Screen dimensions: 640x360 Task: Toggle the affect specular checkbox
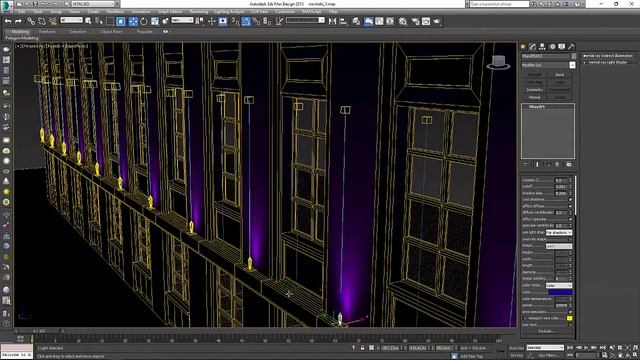coord(571,219)
